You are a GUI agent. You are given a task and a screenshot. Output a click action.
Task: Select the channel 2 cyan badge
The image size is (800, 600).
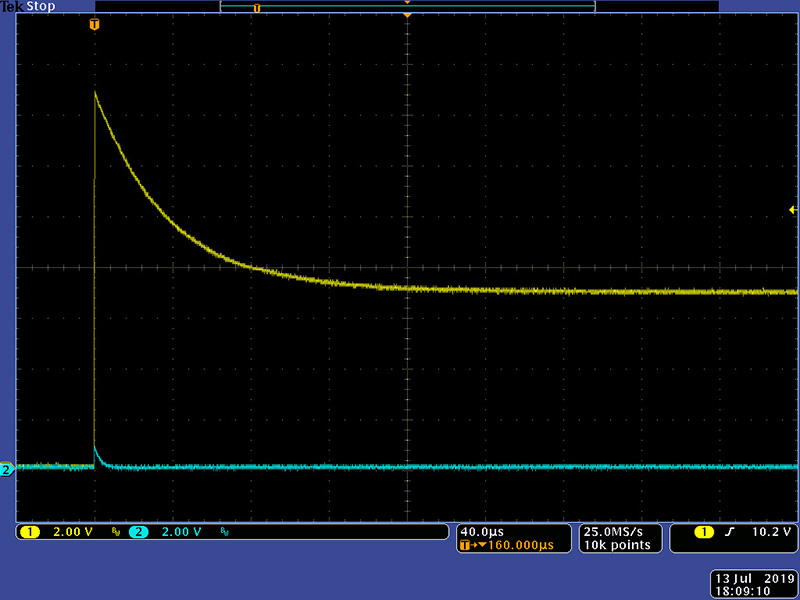[x=138, y=532]
